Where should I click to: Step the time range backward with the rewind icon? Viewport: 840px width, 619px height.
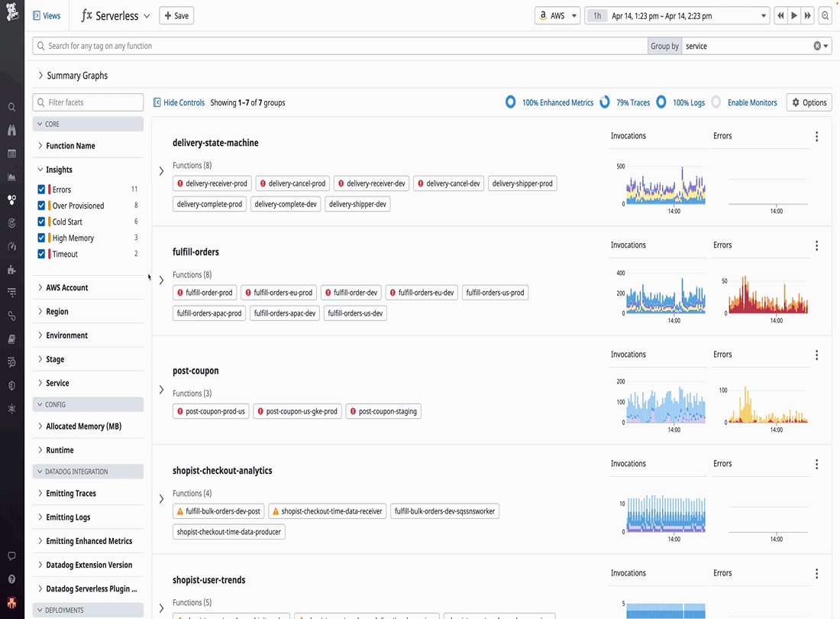coord(780,15)
